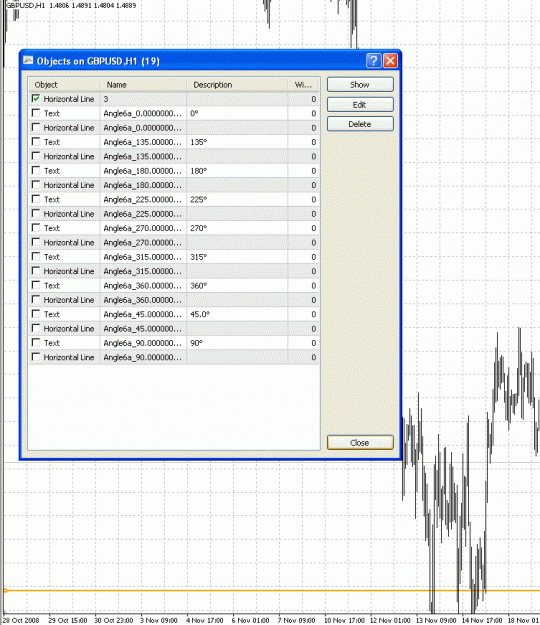Sort by the Object column header
540x625 pixels.
tap(64, 85)
